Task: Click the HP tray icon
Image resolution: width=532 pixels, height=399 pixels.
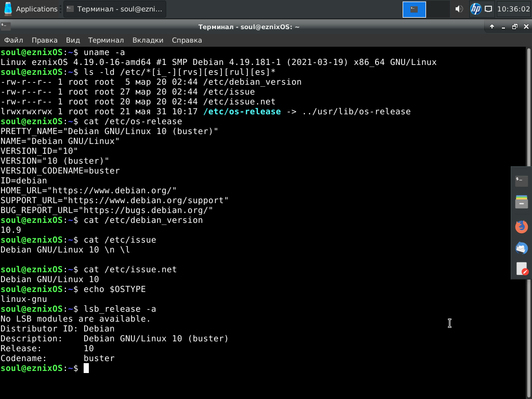Action: [x=475, y=9]
